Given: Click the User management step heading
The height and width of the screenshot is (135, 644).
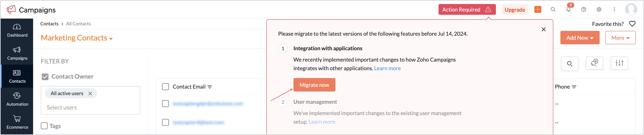Looking at the screenshot, I should 315,102.
